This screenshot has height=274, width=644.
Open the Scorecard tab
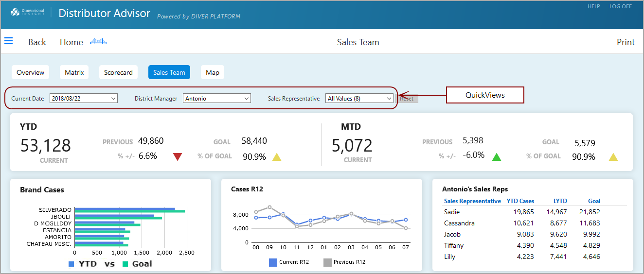[x=118, y=72]
